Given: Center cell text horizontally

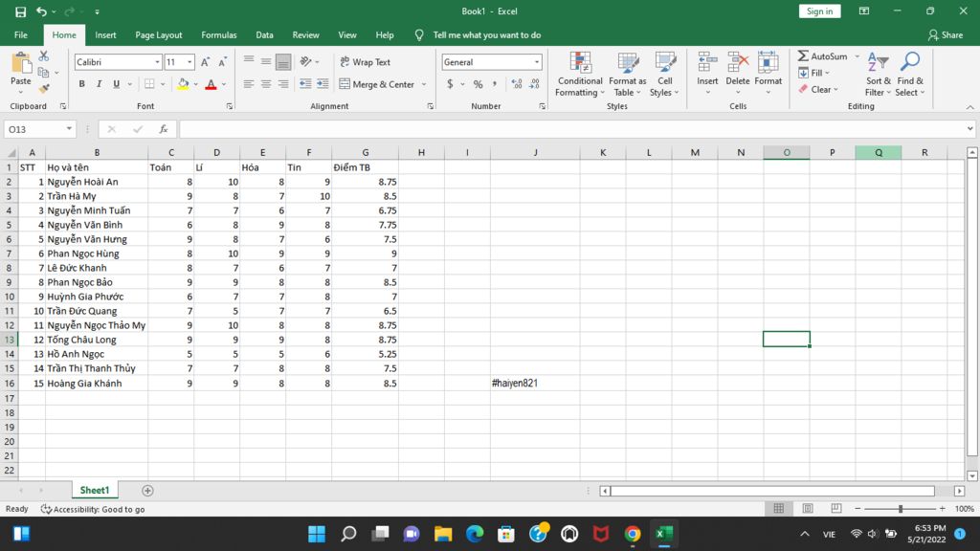Looking at the screenshot, I should point(266,84).
